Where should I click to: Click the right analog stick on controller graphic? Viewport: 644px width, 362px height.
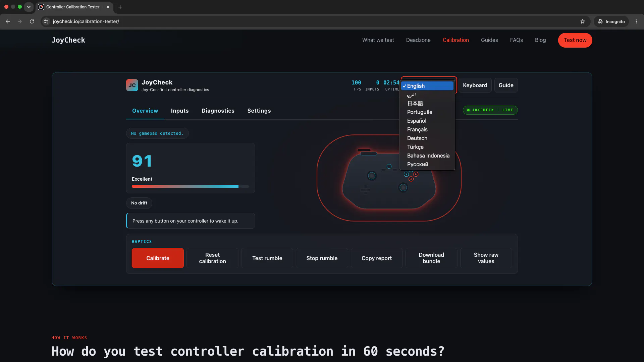[403, 188]
